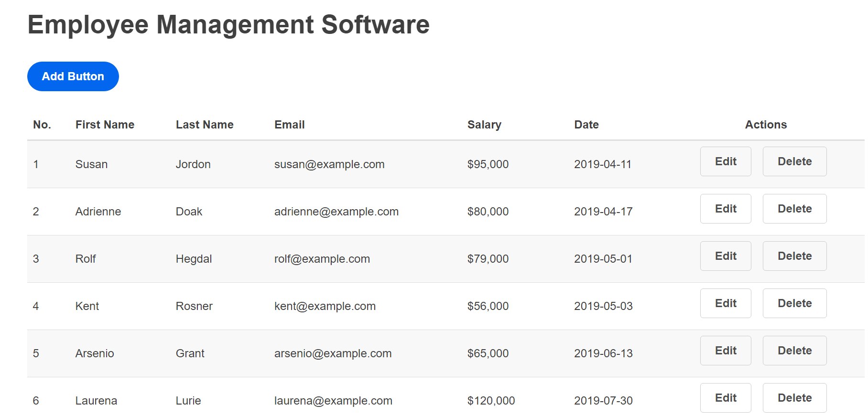Delete Kent Rosner's record

(x=794, y=303)
